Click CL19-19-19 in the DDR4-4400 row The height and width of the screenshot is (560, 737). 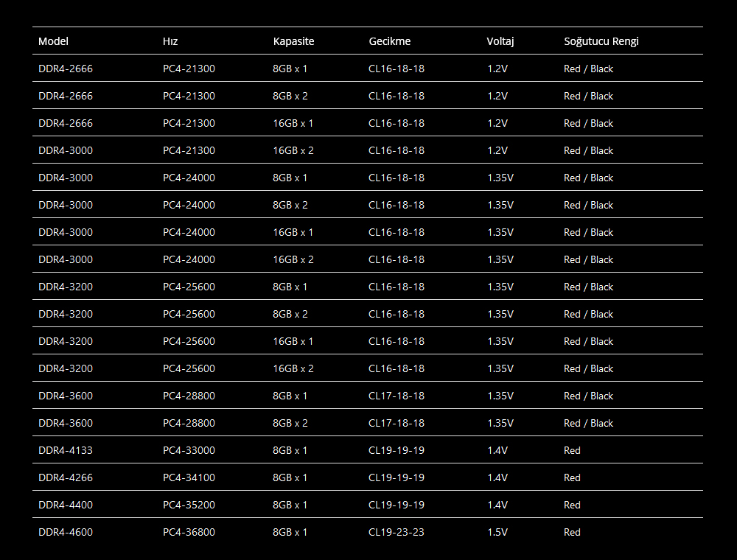coord(397,505)
